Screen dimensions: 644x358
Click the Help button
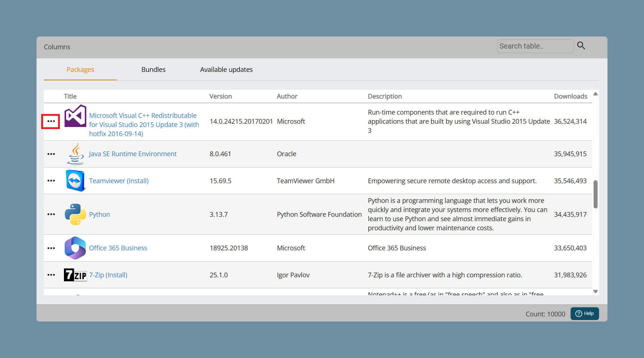[x=584, y=313]
